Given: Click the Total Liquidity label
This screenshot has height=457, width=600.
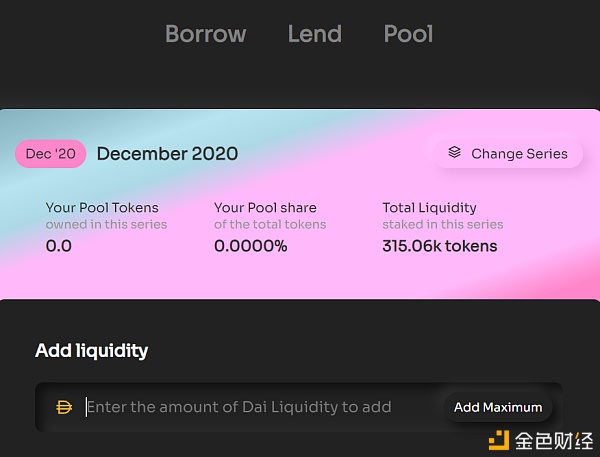Looking at the screenshot, I should [x=429, y=207].
